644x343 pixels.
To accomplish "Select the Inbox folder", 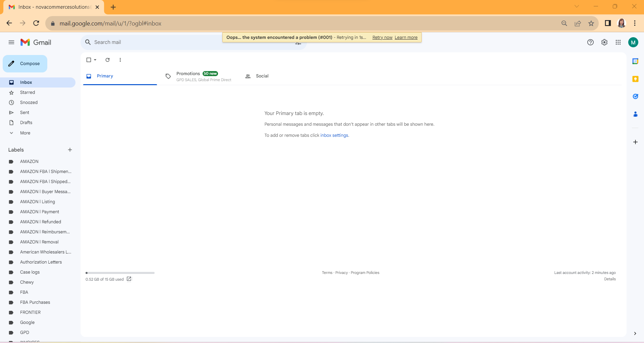I will 38,82.
